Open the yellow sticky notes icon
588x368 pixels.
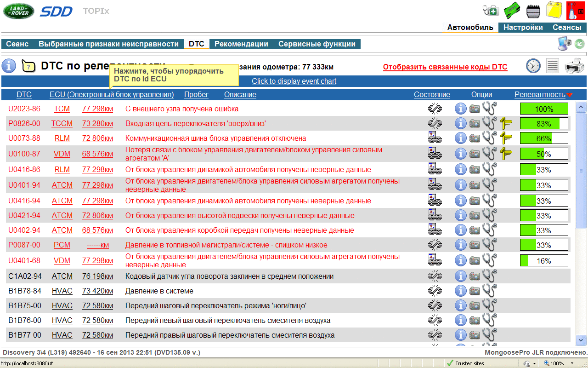pyautogui.click(x=554, y=10)
